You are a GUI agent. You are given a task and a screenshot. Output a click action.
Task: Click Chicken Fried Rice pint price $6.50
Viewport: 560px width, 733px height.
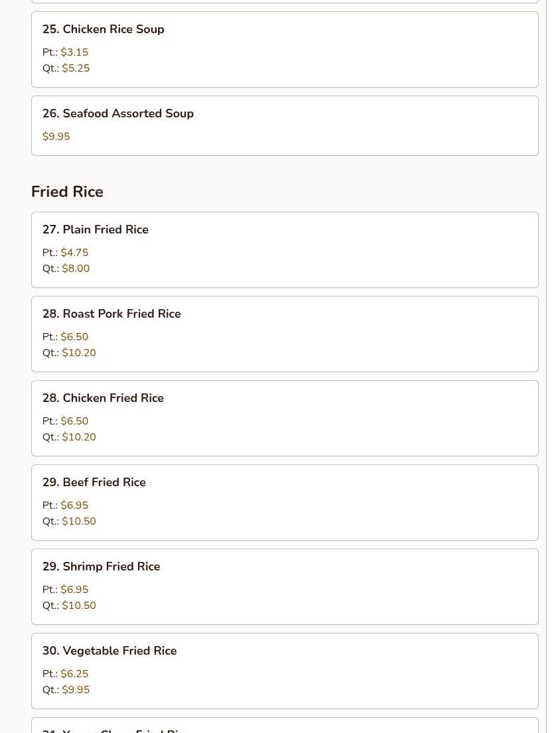click(74, 421)
